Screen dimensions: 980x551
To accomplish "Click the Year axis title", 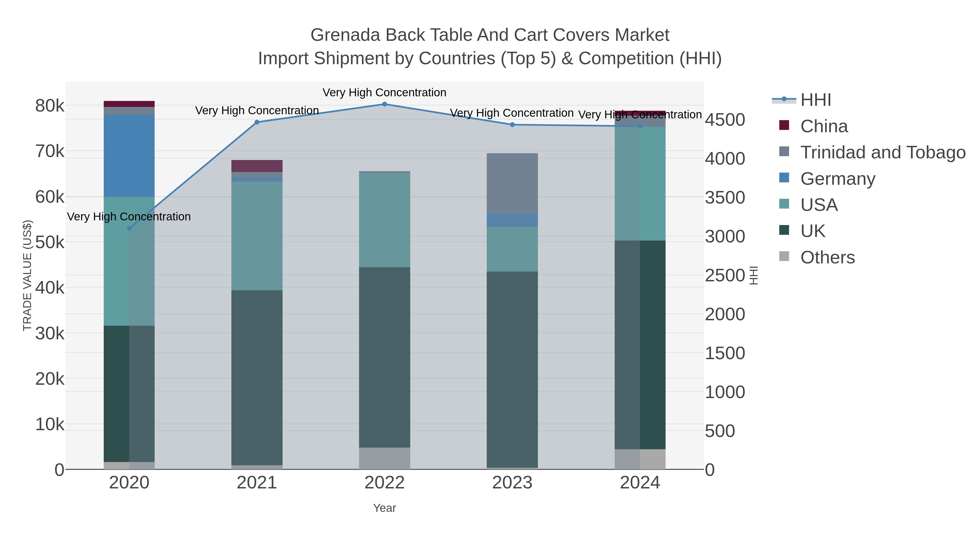I will [385, 508].
